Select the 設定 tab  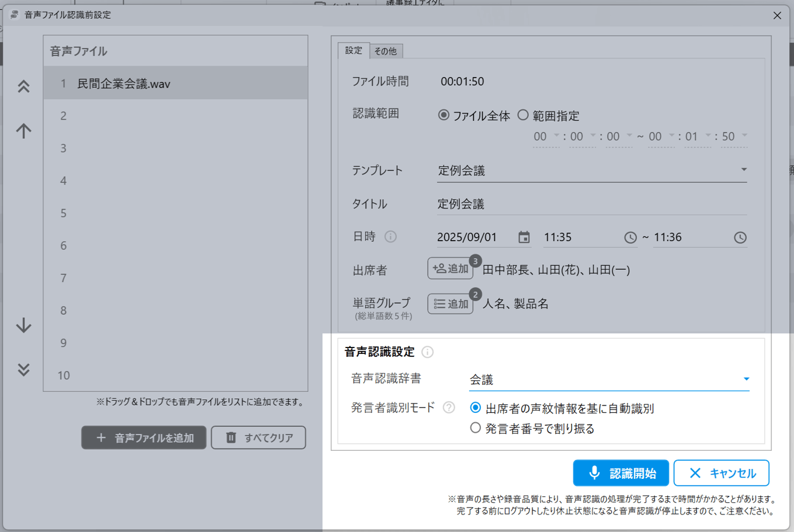tap(353, 51)
